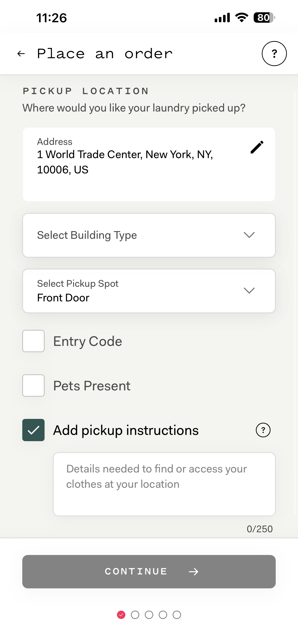
Task: Edit the address using the pencil icon
Action: pos(257,147)
